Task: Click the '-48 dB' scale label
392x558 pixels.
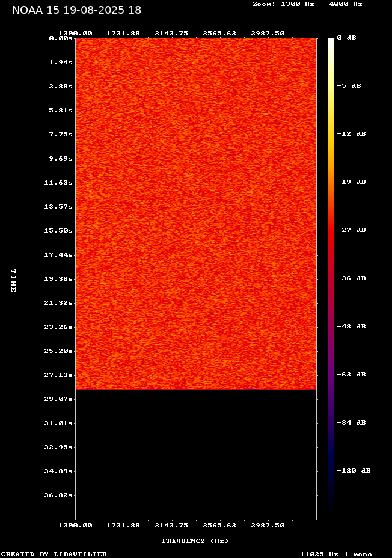Action: click(352, 326)
